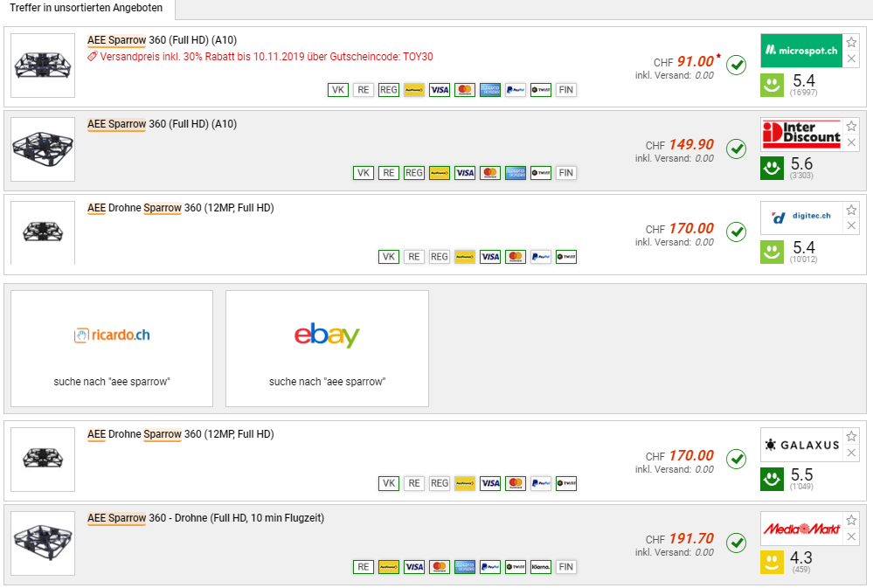
Task: Toggle the favorite star on MediaMarkt offer
Action: pyautogui.click(x=852, y=520)
